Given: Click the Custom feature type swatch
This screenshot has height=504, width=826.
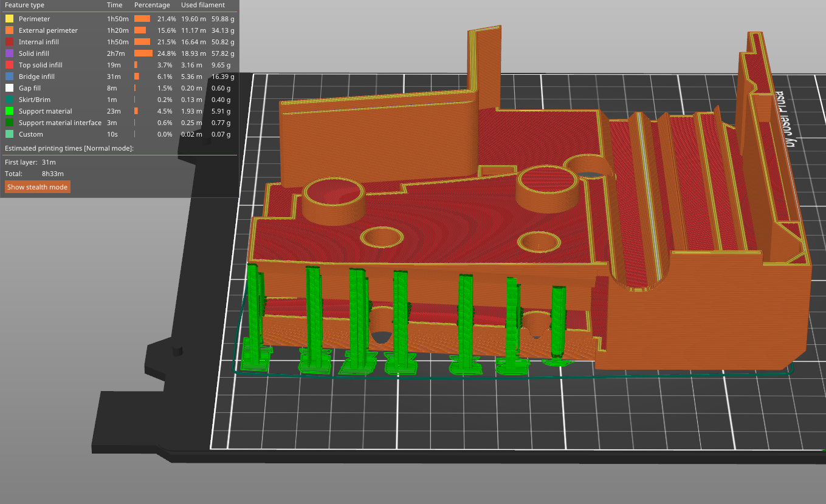Looking at the screenshot, I should (9, 134).
